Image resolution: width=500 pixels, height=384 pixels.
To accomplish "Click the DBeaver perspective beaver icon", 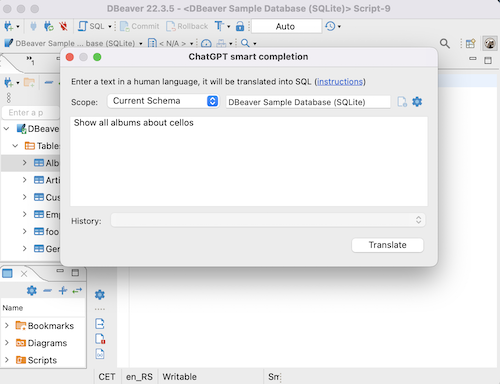I will tap(490, 43).
